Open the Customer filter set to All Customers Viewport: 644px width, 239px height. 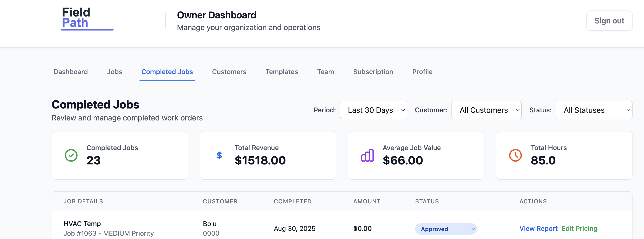click(486, 110)
